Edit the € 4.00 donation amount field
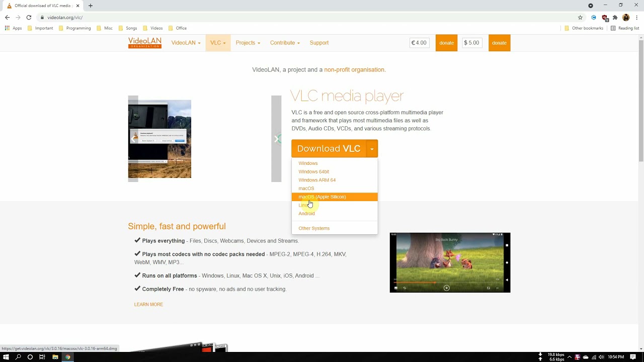The height and width of the screenshot is (362, 644). 420,43
